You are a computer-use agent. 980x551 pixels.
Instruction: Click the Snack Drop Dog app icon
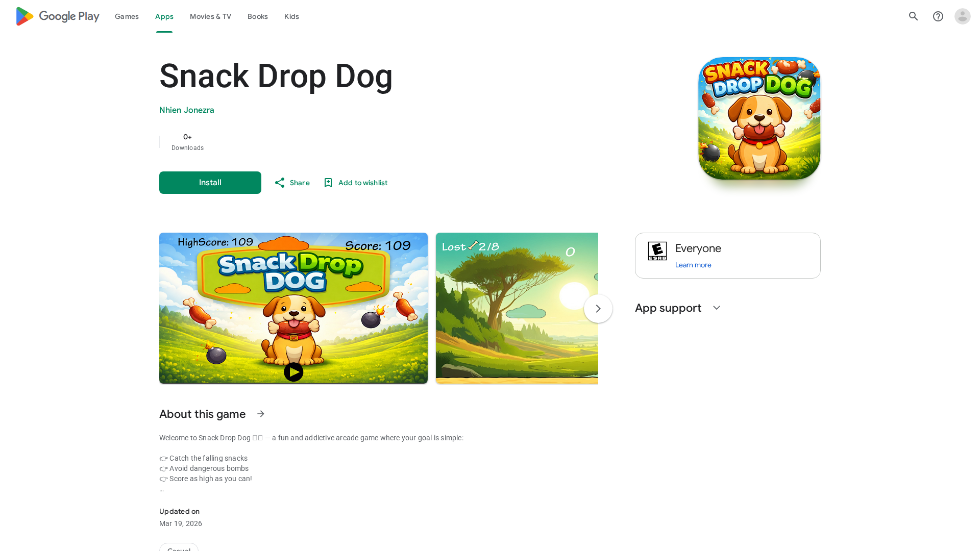click(x=759, y=118)
